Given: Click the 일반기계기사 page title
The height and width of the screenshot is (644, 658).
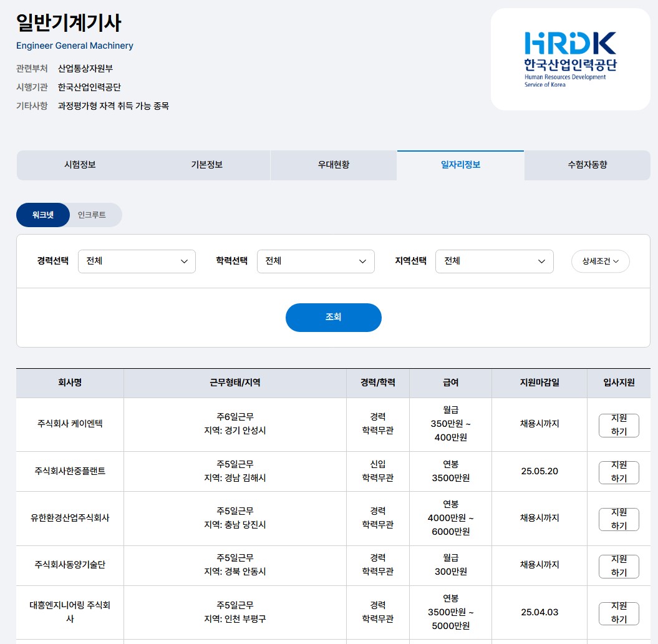Looking at the screenshot, I should tap(69, 23).
